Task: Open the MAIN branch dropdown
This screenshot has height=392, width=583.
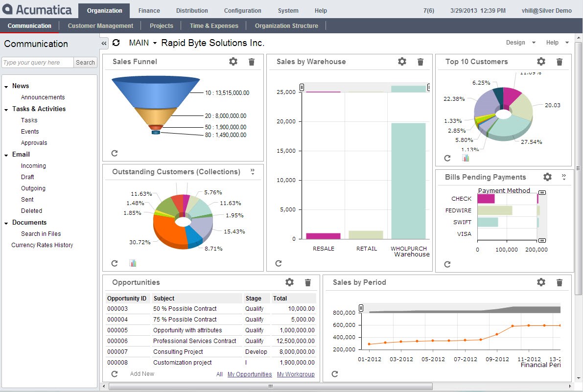Action: 143,43
